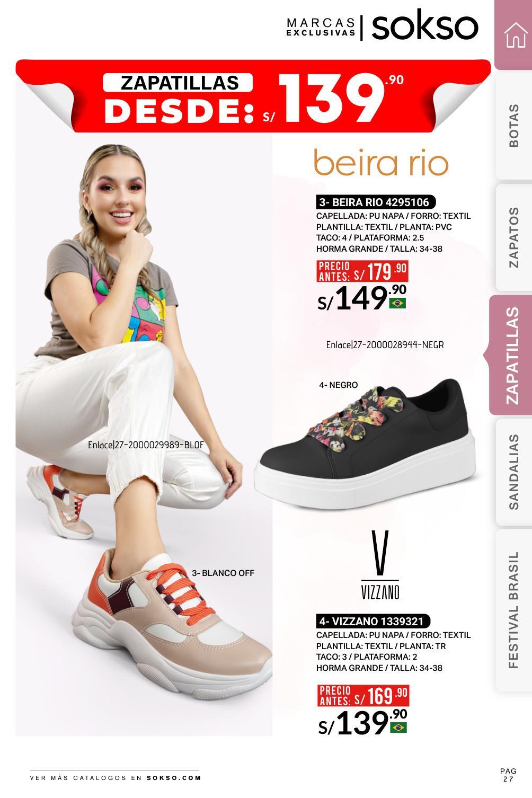Open the FESTIVAL BRASIL side tab

515,610
